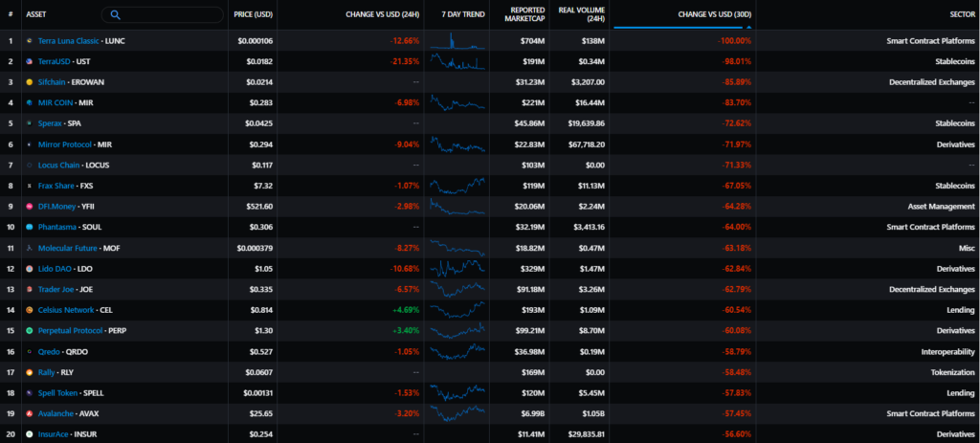Click the -100.00% 30D change value
Screen dimensions: 980x443
[734, 40]
